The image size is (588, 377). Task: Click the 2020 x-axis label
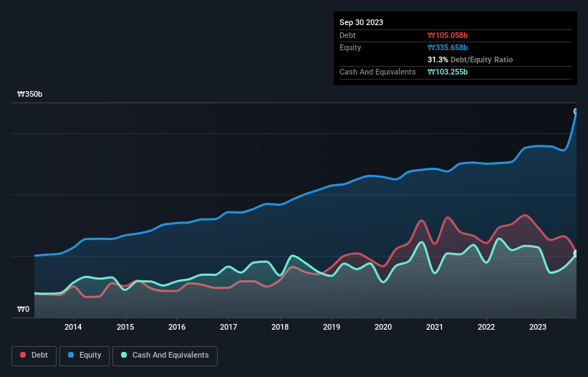click(383, 327)
